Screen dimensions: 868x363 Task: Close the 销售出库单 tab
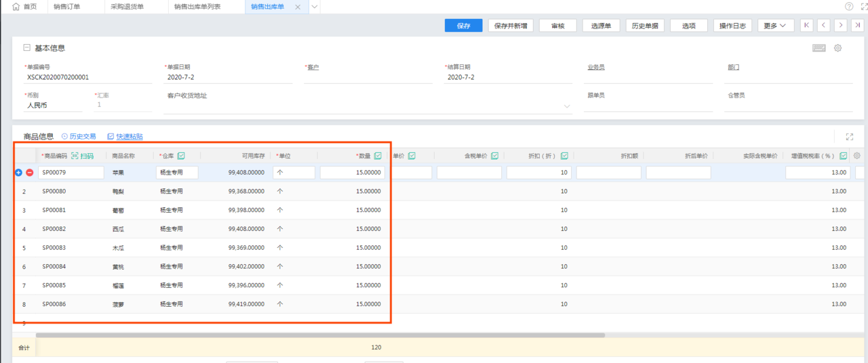point(297,7)
